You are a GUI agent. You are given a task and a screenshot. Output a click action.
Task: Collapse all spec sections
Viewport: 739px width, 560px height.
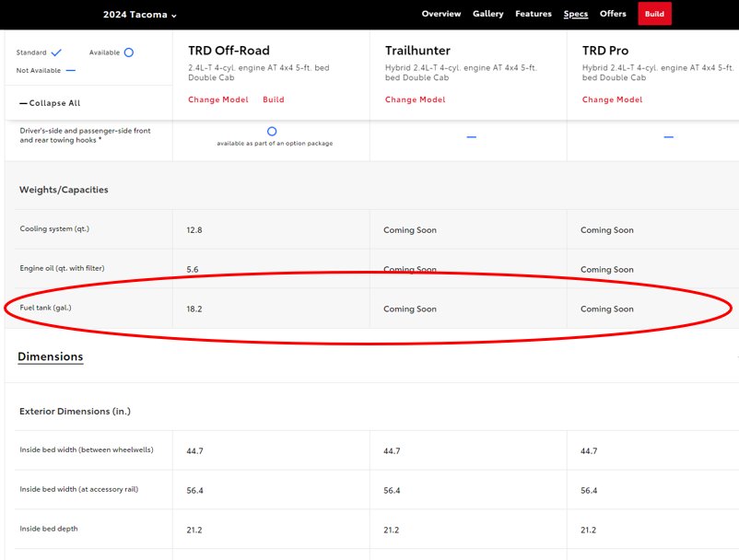[x=50, y=103]
